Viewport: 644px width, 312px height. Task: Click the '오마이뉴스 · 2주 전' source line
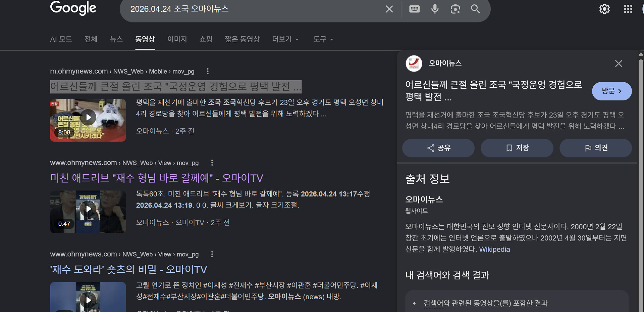pos(165,131)
